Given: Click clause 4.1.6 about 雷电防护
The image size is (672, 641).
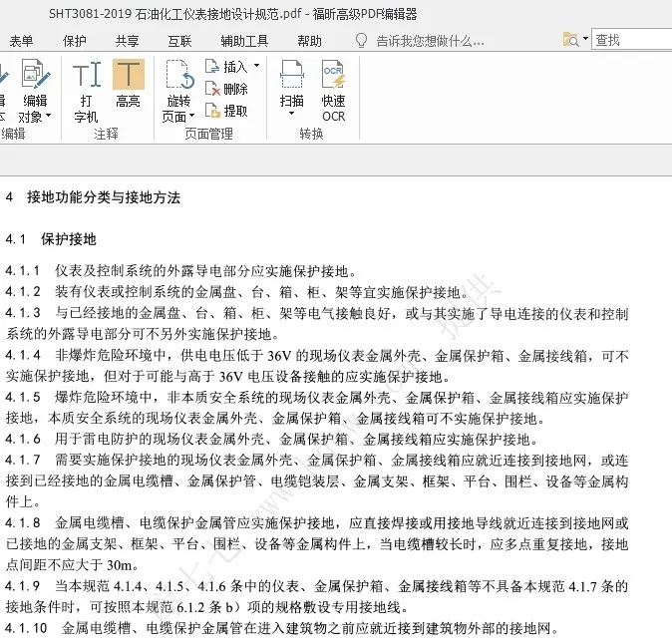Looking at the screenshot, I should [272, 440].
